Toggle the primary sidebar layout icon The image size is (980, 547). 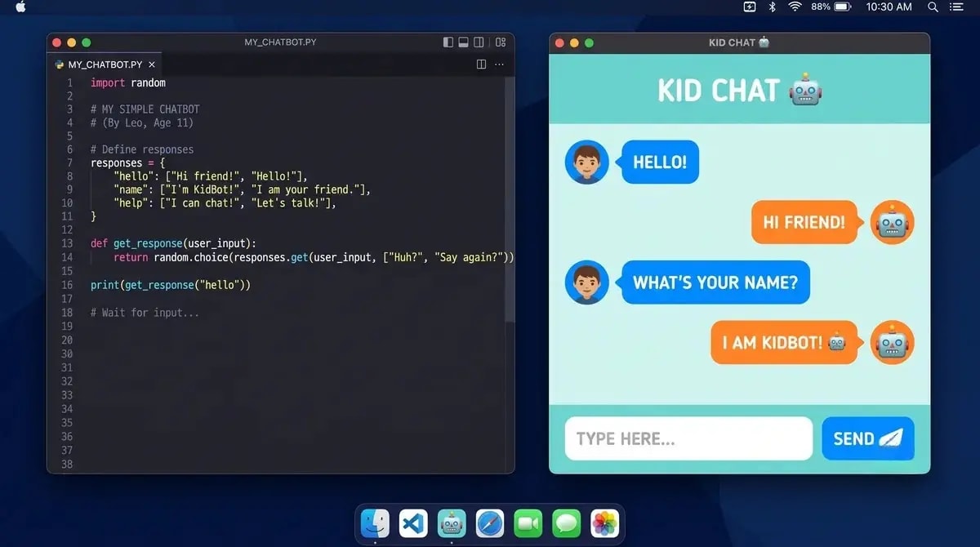(448, 42)
